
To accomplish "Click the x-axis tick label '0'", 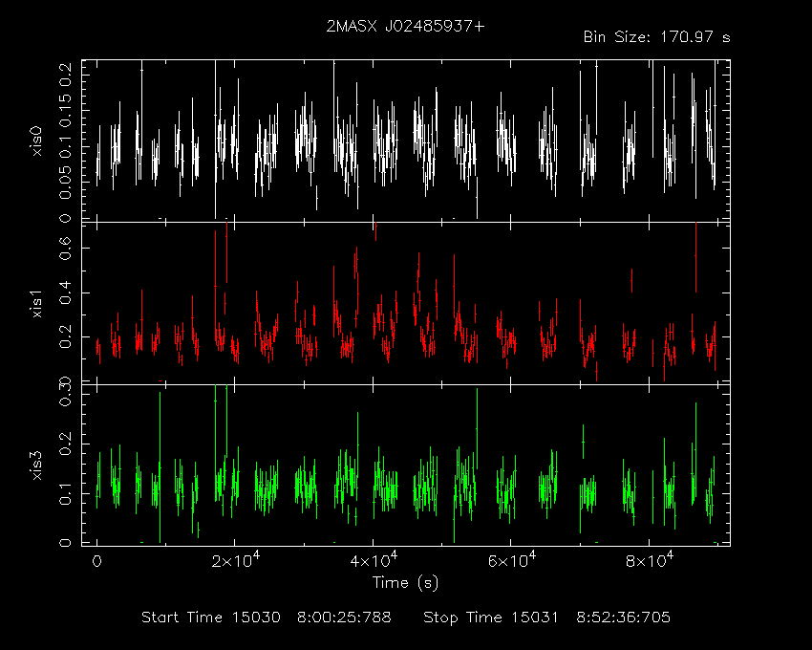I will [x=96, y=562].
